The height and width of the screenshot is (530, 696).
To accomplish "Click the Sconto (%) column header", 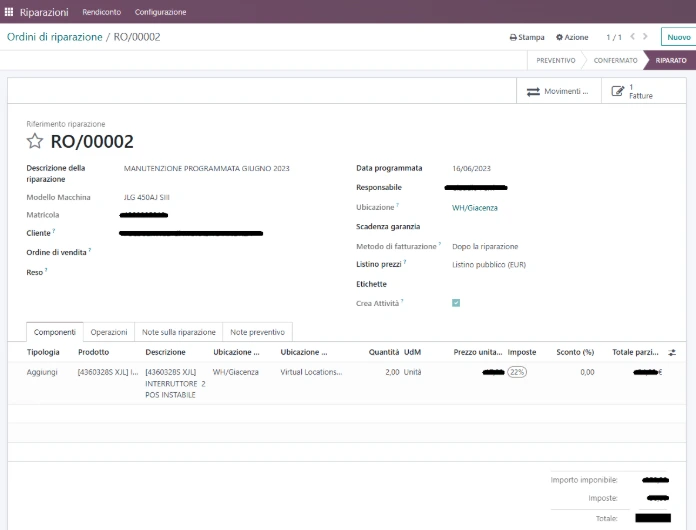I will [575, 352].
